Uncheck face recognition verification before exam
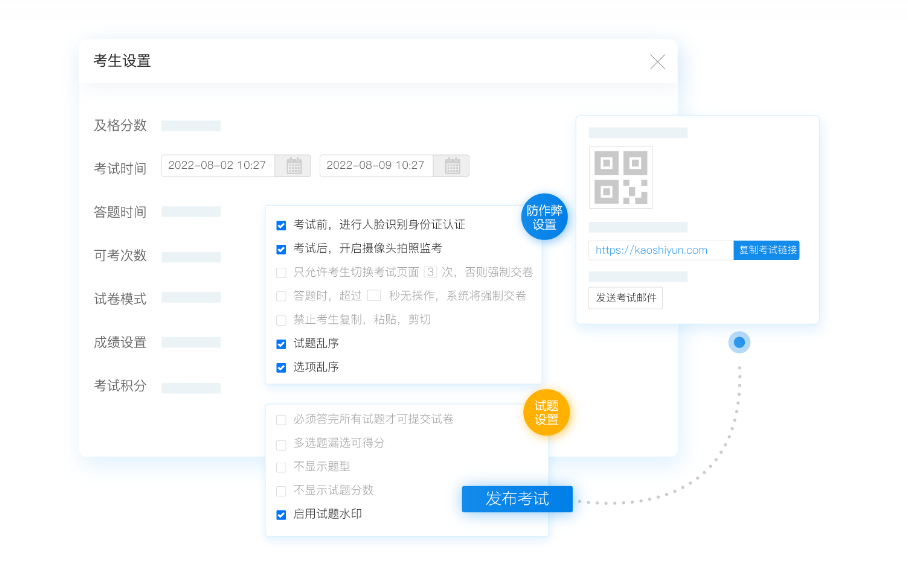The height and width of the screenshot is (577, 907). pyautogui.click(x=281, y=225)
